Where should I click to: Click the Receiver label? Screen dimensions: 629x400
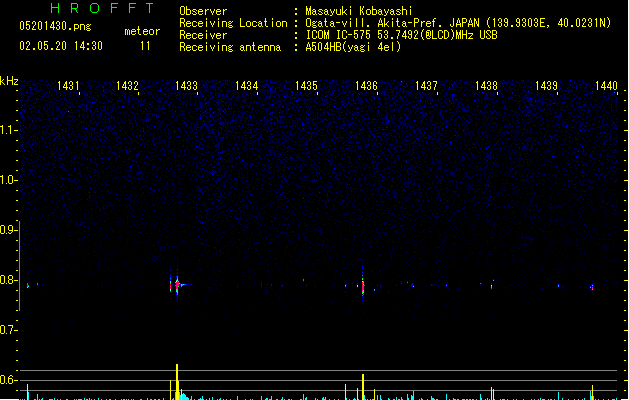click(x=203, y=35)
